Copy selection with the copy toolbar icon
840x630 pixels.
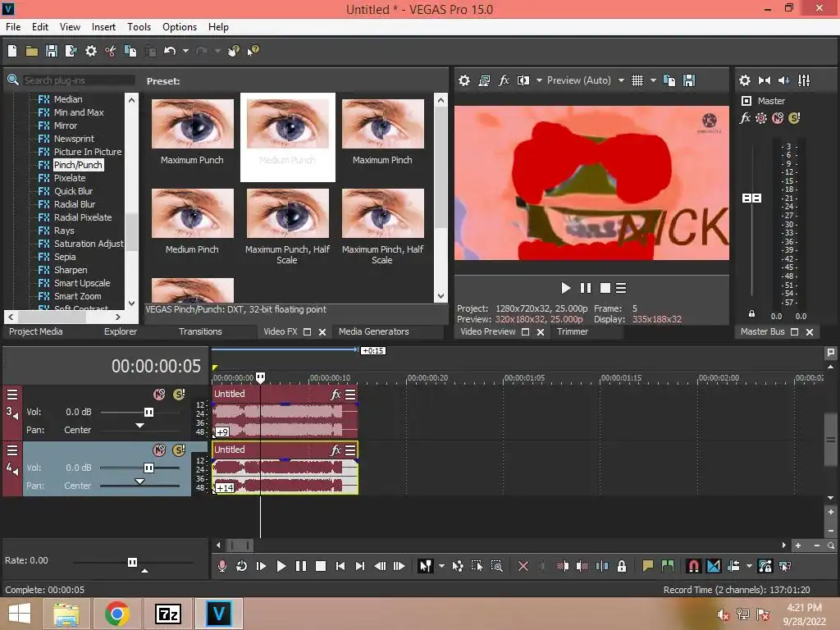click(130, 51)
